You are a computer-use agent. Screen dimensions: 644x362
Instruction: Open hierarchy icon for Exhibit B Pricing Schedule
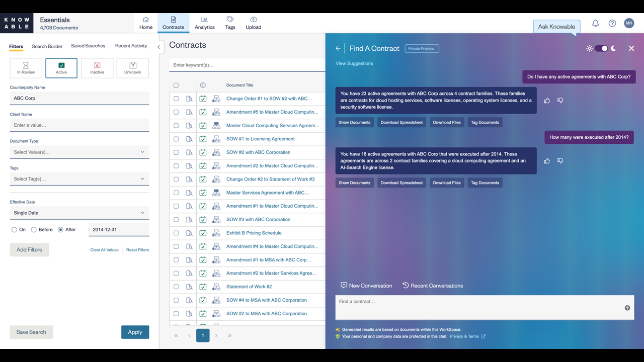216,233
